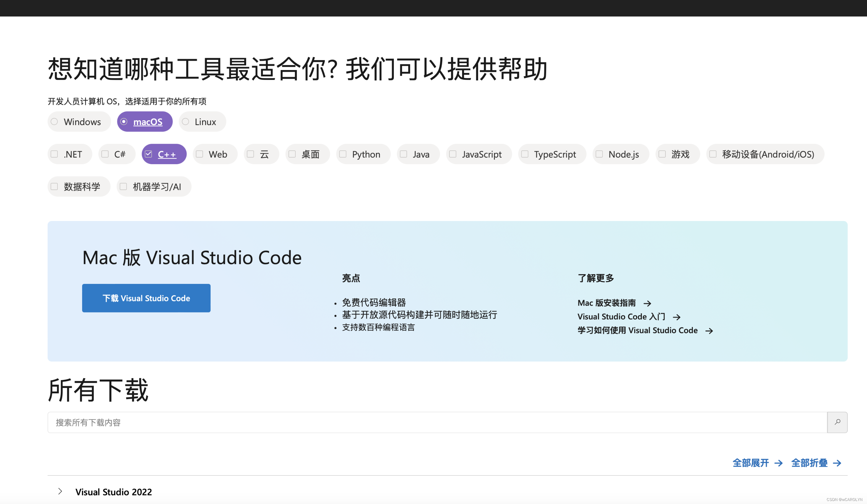Click the arrow icon next to 全部折叠
The height and width of the screenshot is (504, 867).
click(x=837, y=463)
